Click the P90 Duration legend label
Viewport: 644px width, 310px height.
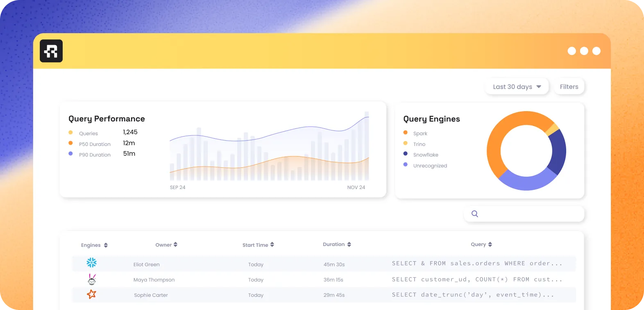tap(95, 155)
